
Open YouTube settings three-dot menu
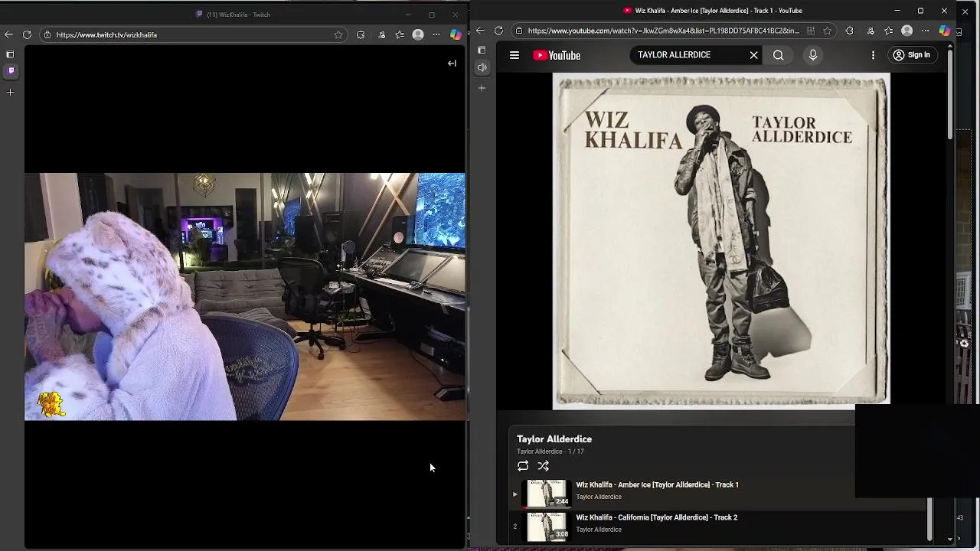pyautogui.click(x=873, y=55)
